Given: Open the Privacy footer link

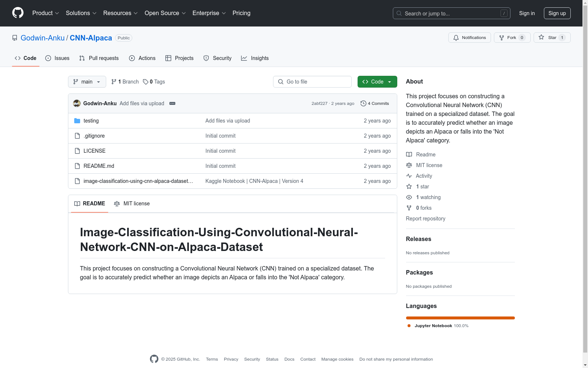Looking at the screenshot, I should pos(231,359).
